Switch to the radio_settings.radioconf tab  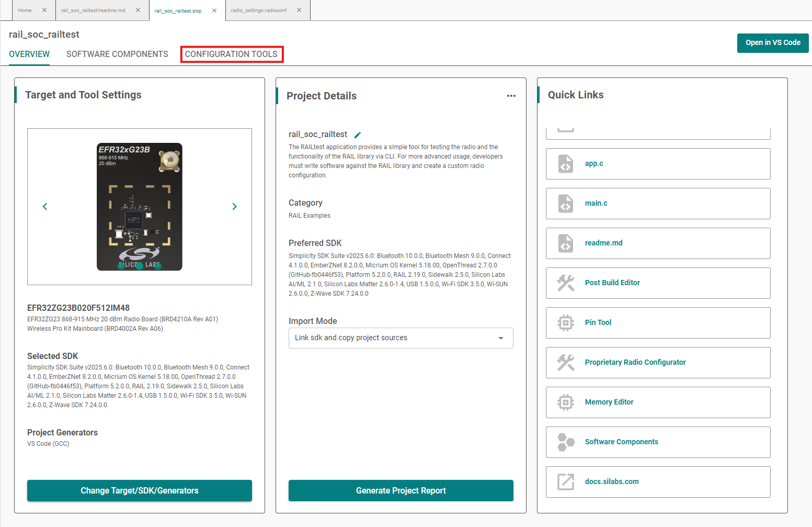(x=260, y=9)
